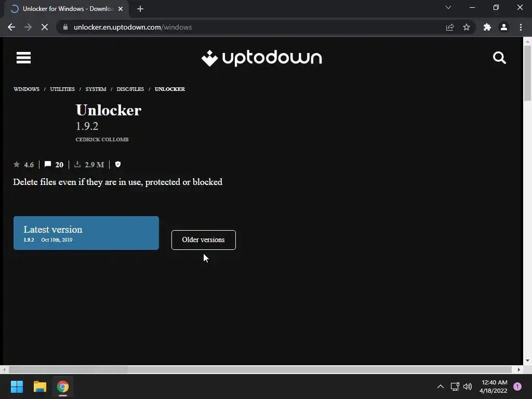Open CEDRICK COLLOMB developer link
The width and height of the screenshot is (532, 399).
click(x=102, y=139)
